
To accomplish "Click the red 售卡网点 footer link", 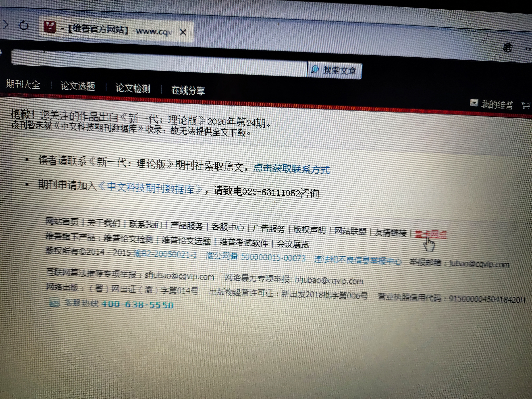I will click(x=431, y=234).
